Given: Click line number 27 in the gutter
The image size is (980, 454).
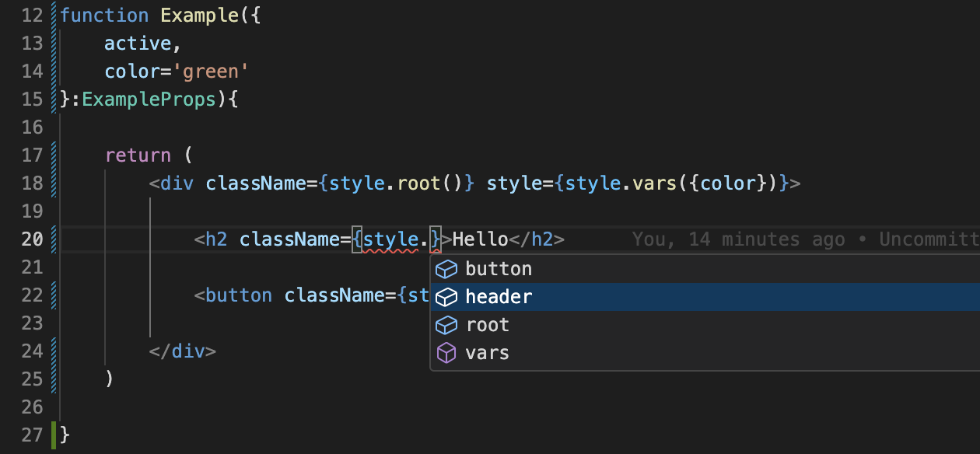Looking at the screenshot, I should [32, 435].
